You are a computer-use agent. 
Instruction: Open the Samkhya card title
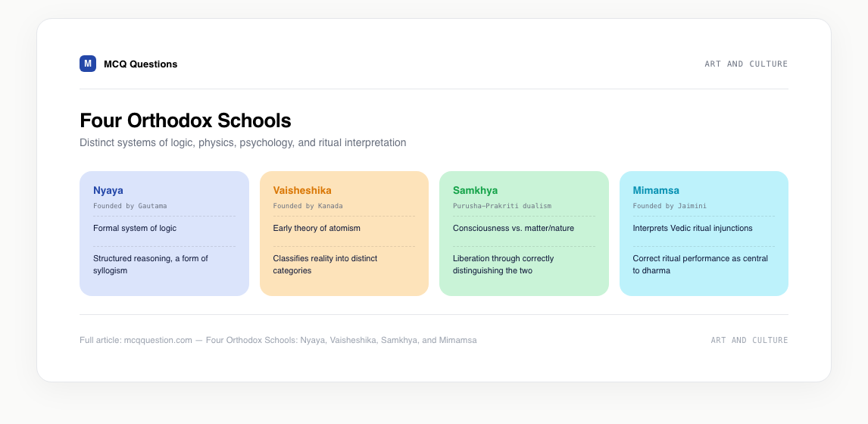tap(475, 190)
